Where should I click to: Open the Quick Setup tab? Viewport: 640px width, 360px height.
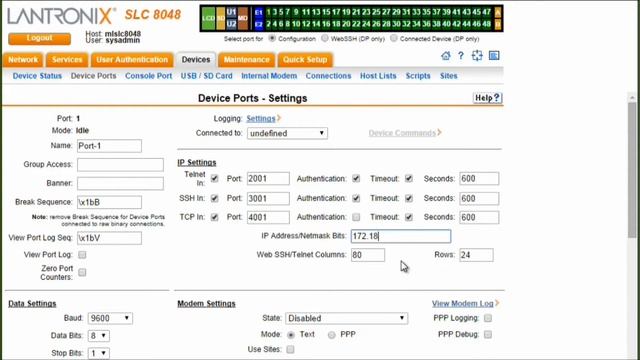pyautogui.click(x=305, y=60)
